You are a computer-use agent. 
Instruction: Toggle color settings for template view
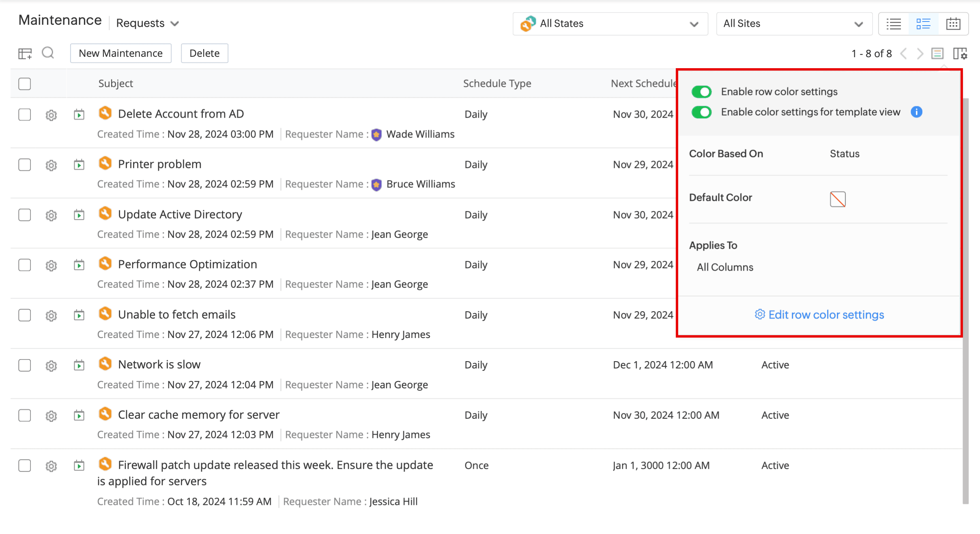coord(702,112)
